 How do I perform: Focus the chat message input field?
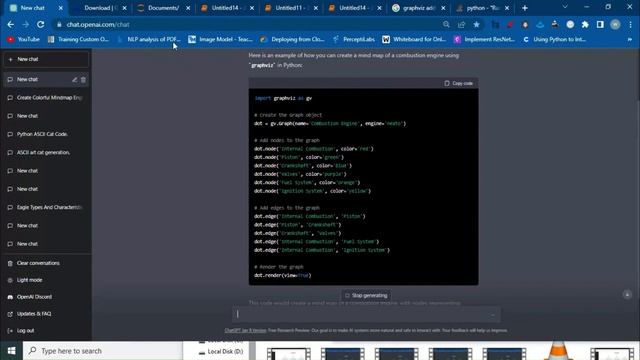[366, 314]
